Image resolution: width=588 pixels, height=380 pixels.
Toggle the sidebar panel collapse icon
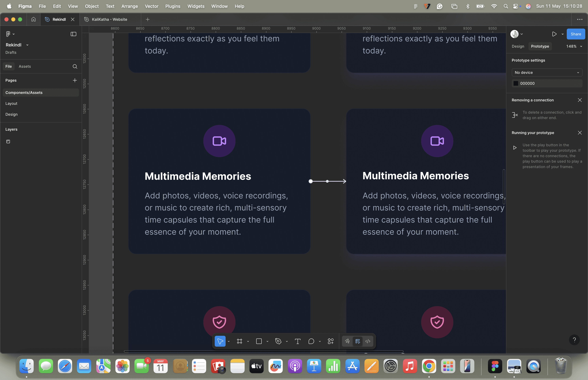pyautogui.click(x=73, y=34)
